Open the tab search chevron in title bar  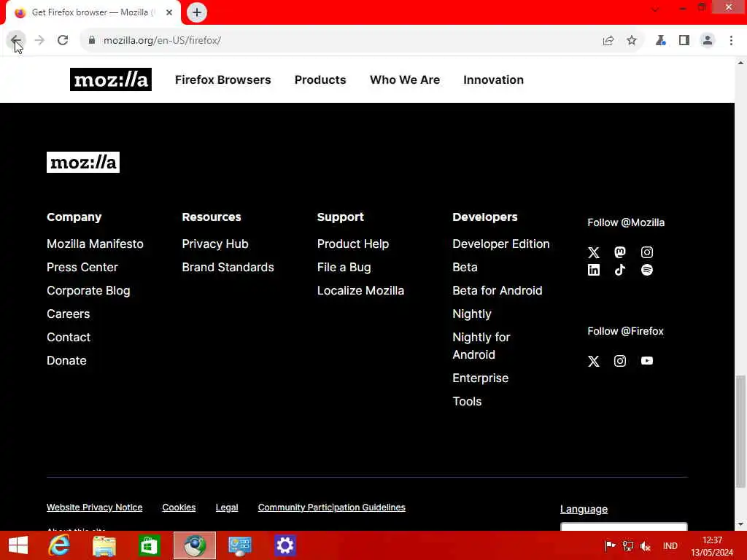tap(655, 9)
